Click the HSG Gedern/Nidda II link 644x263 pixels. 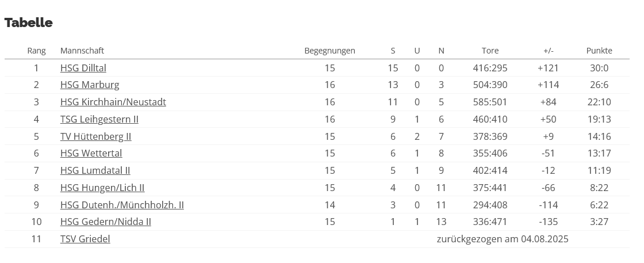(x=106, y=222)
